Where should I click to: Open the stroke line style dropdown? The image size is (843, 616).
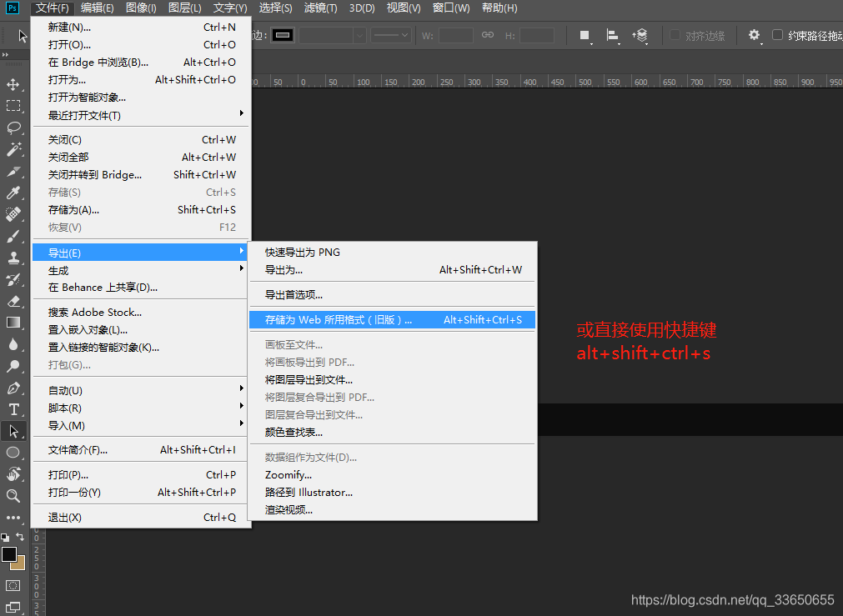[391, 36]
